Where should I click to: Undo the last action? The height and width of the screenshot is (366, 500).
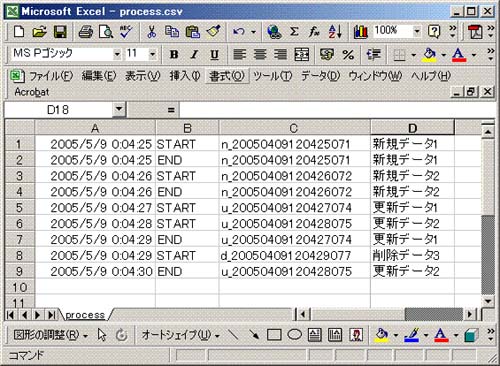(x=239, y=32)
